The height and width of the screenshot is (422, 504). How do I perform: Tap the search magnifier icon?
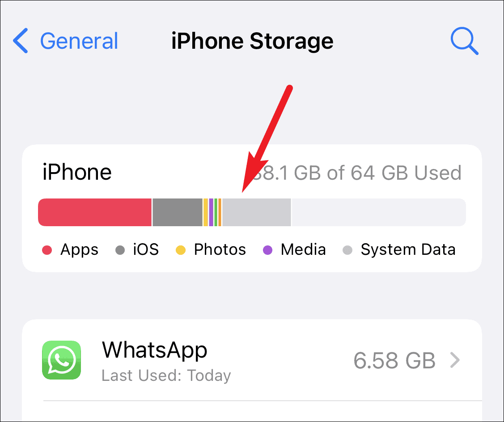click(465, 41)
